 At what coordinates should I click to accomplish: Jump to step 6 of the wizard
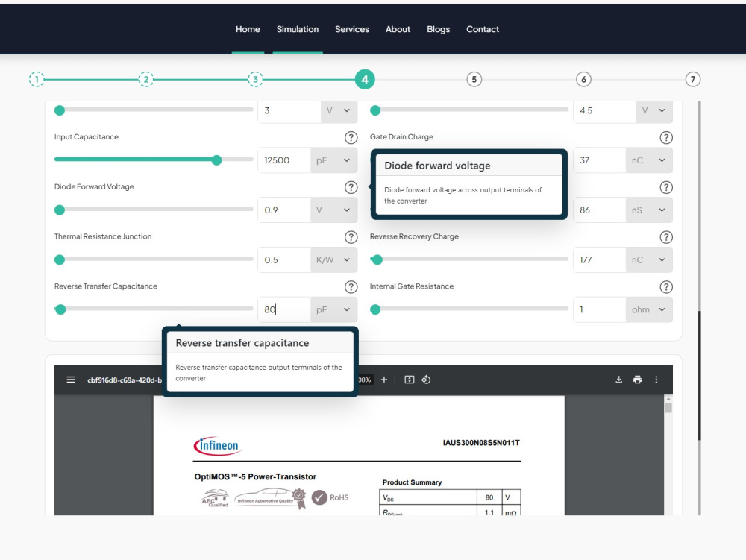tap(584, 79)
